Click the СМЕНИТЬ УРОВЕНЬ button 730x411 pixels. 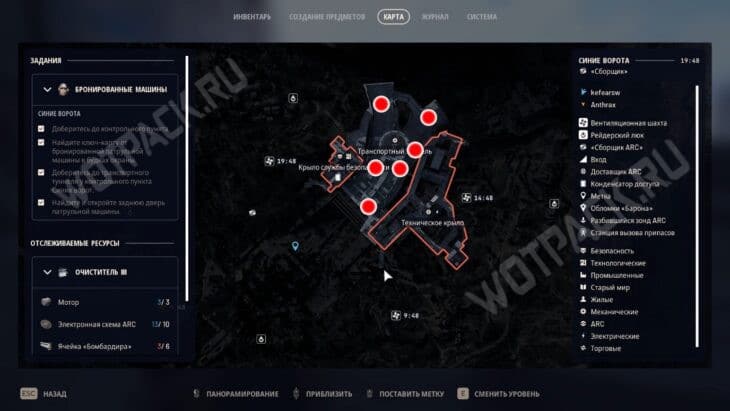tap(498, 394)
